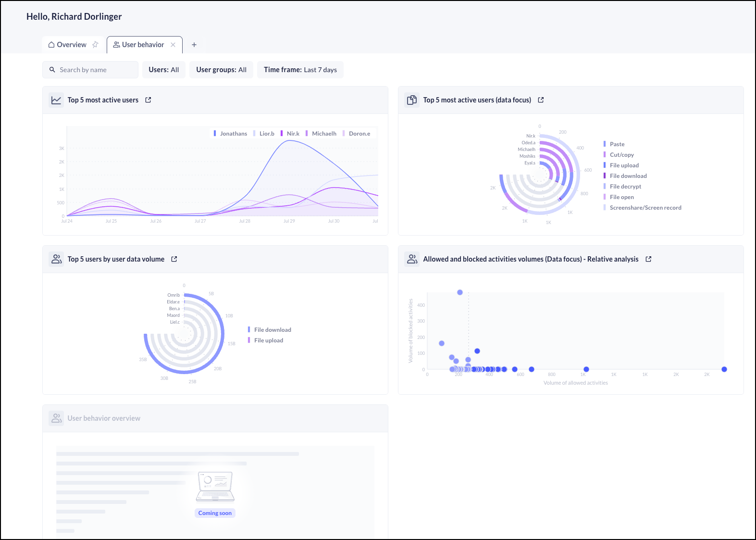Screen dimensions: 756x540
Task: Close the User behavior tab
Action: pyautogui.click(x=173, y=45)
